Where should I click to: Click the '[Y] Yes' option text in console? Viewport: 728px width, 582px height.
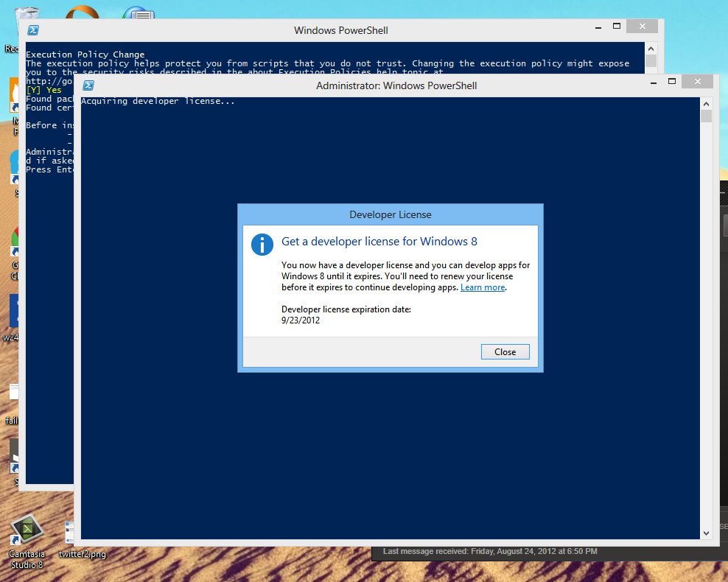point(43,90)
